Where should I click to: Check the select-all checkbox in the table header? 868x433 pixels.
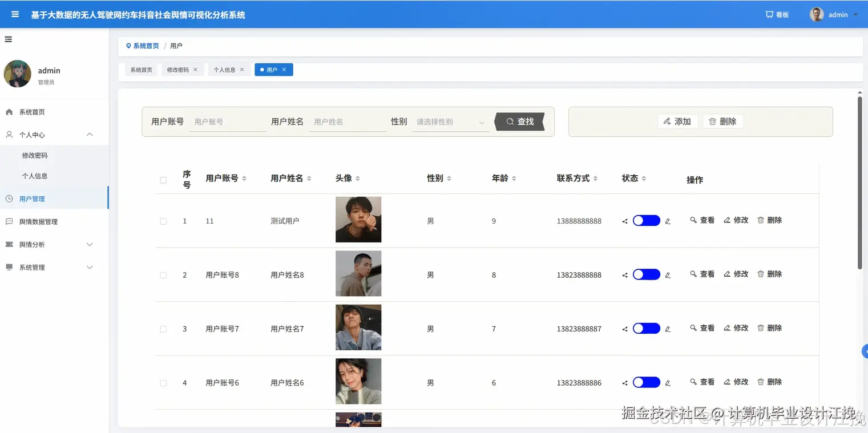pos(163,180)
